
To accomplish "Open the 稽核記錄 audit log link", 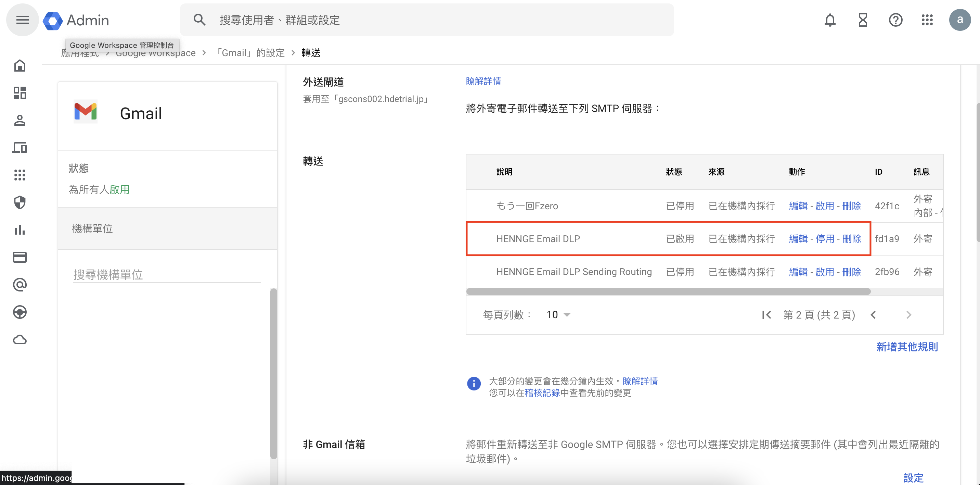I will [x=542, y=393].
